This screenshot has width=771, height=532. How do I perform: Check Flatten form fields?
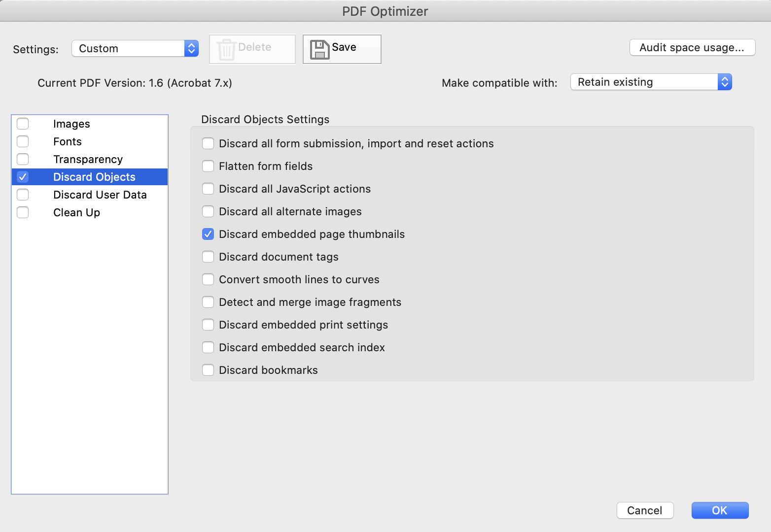(x=208, y=166)
